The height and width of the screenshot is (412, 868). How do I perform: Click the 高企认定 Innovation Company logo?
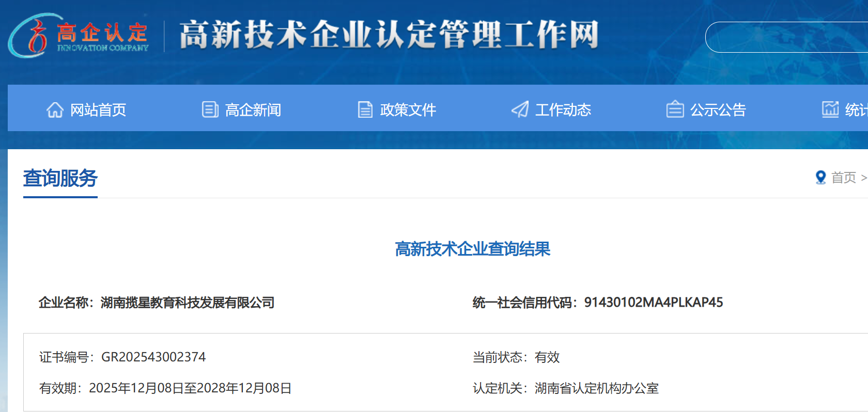(x=79, y=36)
